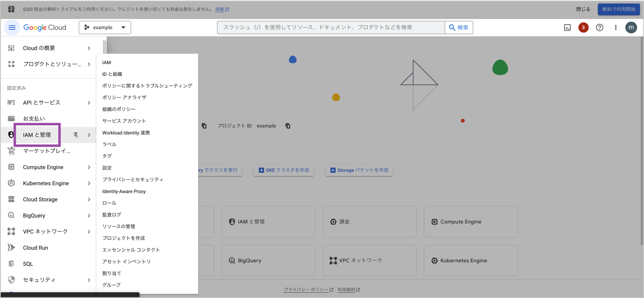
Task: Dismiss the trial banner with 閉じる
Action: [583, 9]
